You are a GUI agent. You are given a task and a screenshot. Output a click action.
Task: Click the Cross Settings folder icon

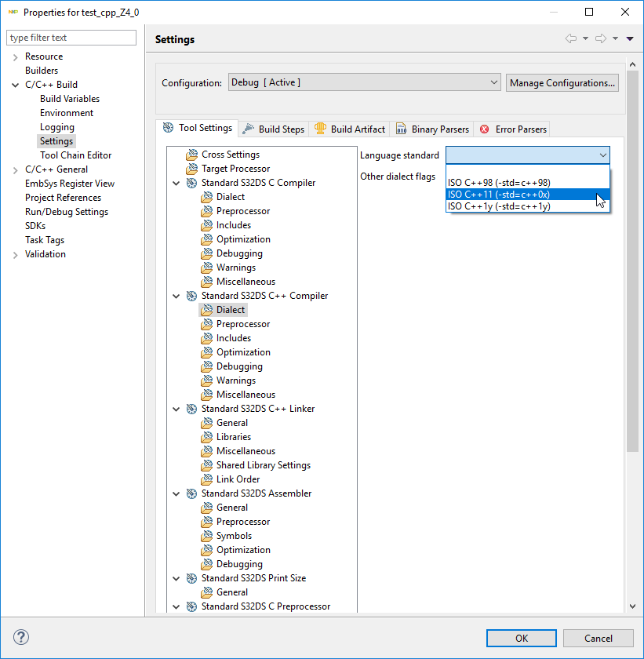coord(192,155)
